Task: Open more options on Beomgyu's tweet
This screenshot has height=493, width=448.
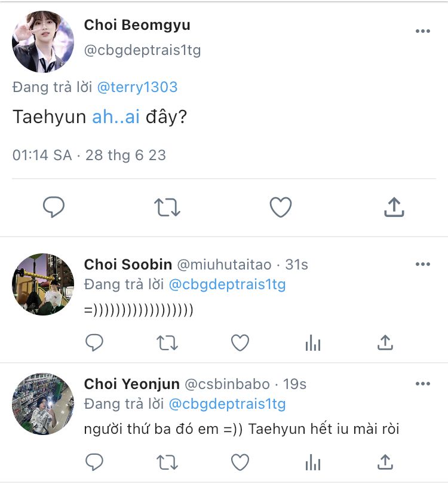Action: tap(423, 32)
